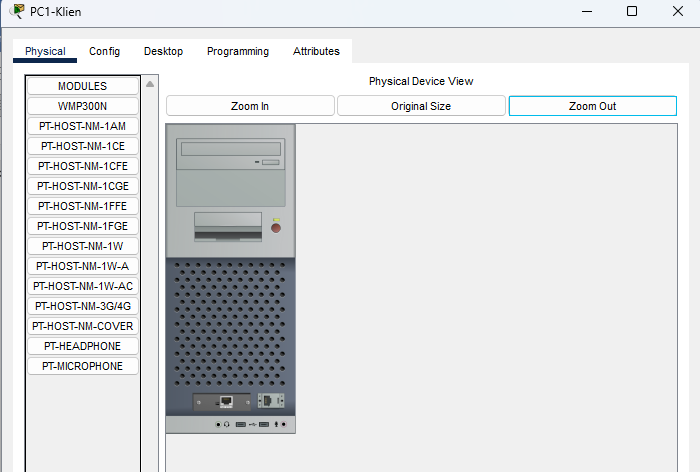Click the Zoom Out button
The image size is (700, 472).
coord(592,106)
